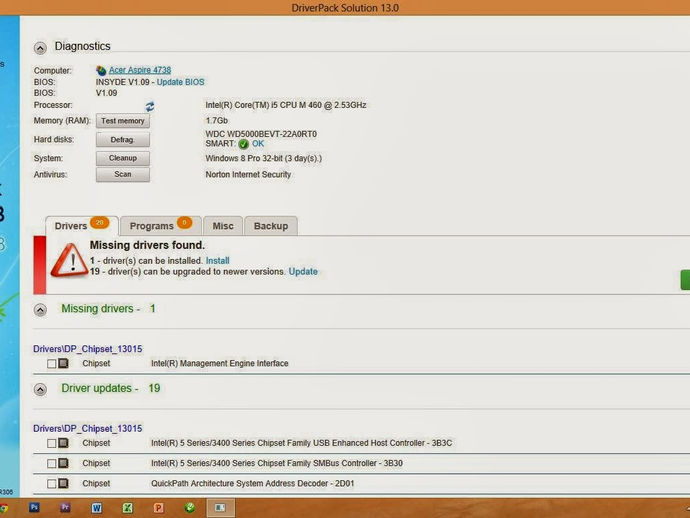
Task: Select the USB Enhanced Host Controller - 3B3C text
Action: (301, 443)
